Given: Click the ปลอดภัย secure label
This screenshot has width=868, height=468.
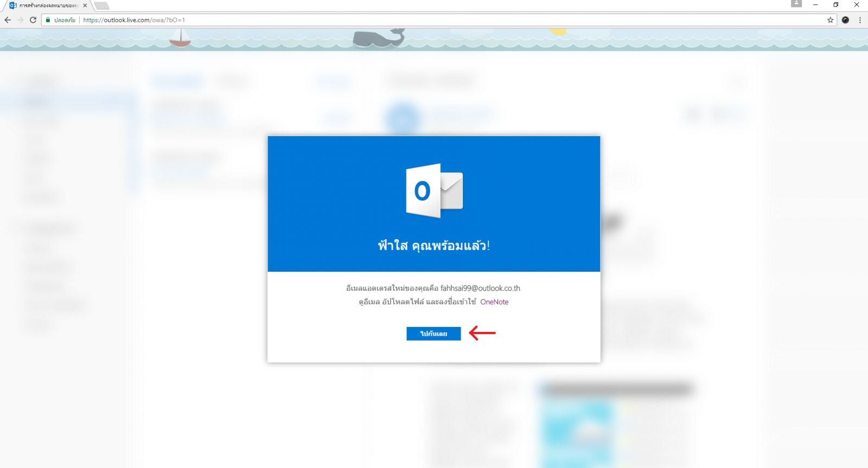Looking at the screenshot, I should click(65, 20).
